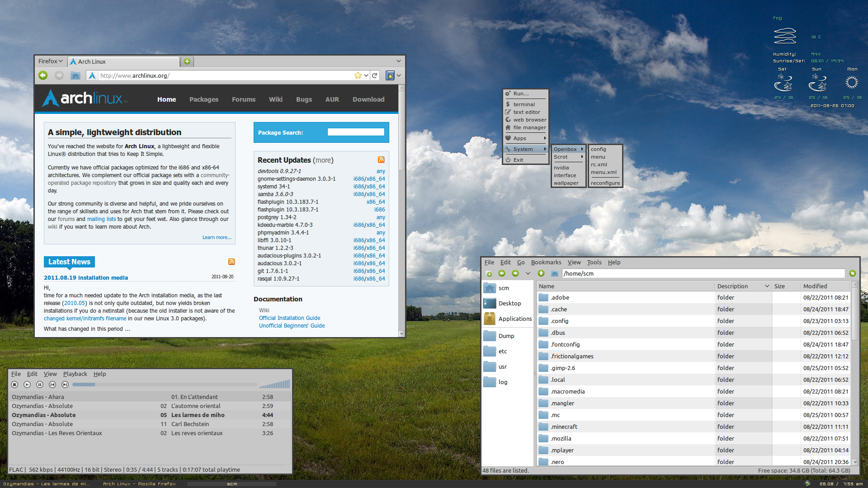
Task: Click Latest News RSS feed icon
Action: tap(231, 262)
